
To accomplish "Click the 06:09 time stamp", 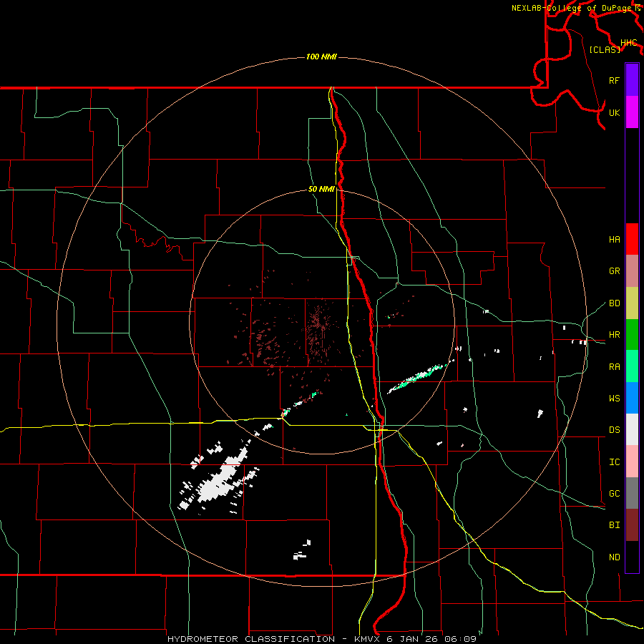I will (460, 639).
